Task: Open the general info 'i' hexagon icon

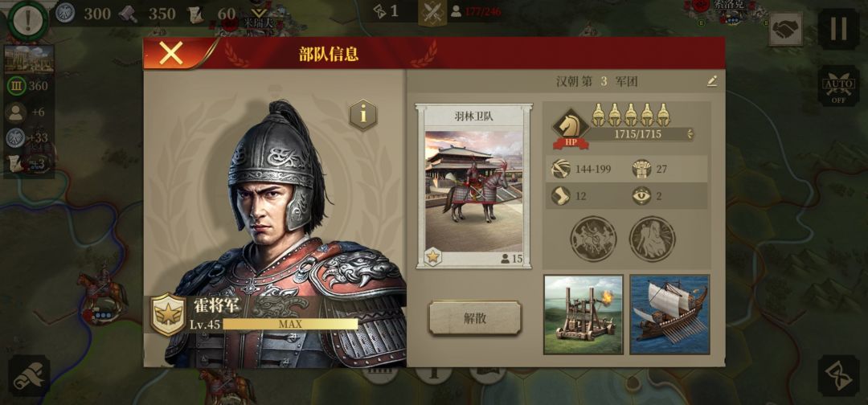Action: [363, 115]
